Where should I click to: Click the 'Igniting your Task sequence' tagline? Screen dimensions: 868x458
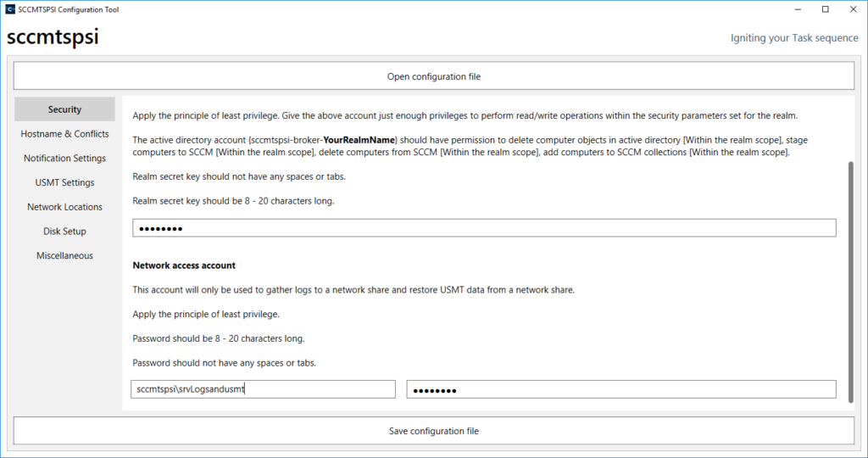[x=794, y=38]
